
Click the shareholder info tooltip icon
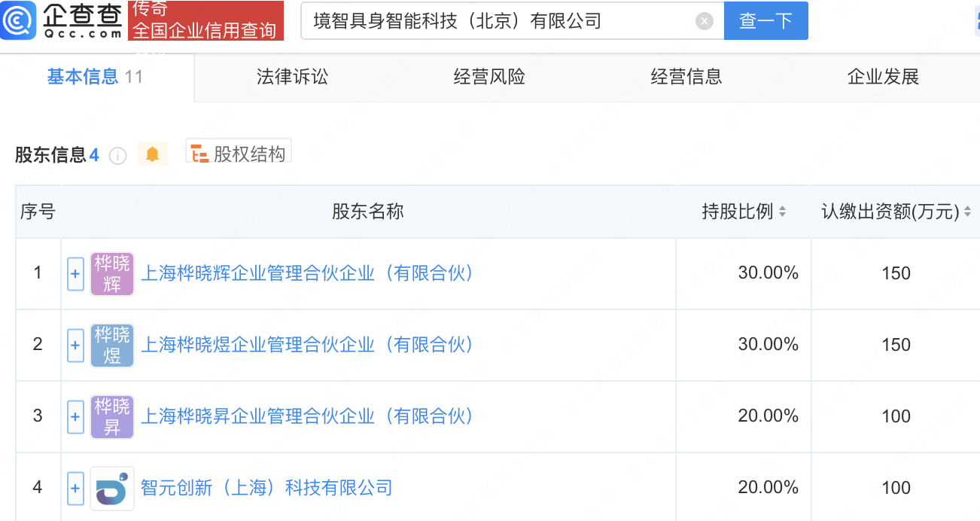(117, 156)
